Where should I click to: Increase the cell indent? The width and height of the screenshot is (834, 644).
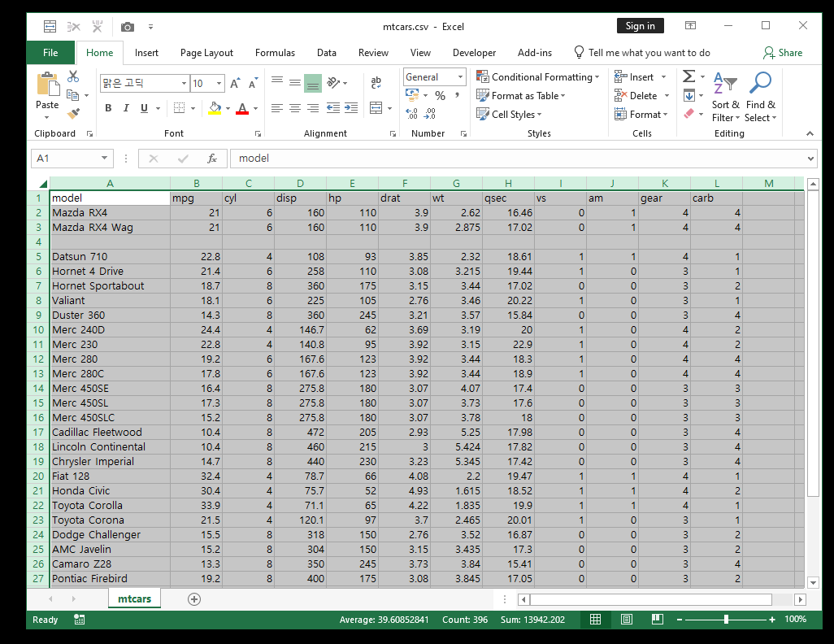click(351, 108)
